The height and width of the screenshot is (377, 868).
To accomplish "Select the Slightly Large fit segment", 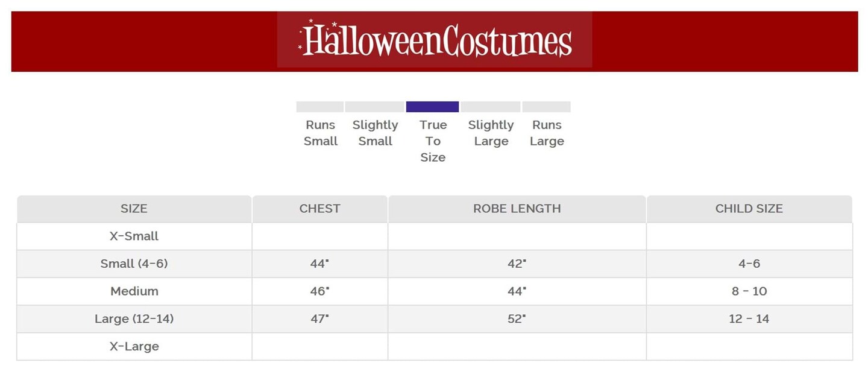I will (490, 107).
